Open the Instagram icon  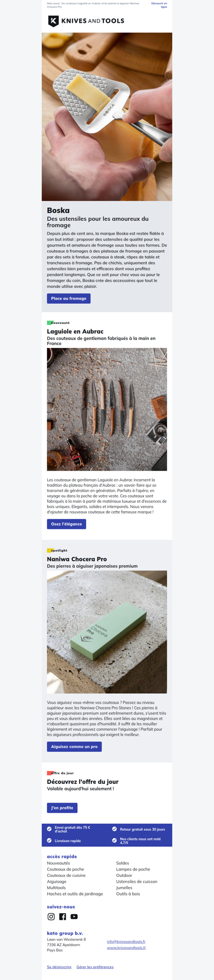(51, 916)
